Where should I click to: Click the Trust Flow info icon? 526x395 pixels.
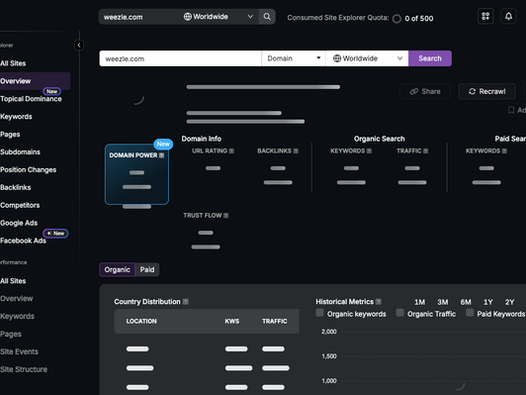(226, 215)
